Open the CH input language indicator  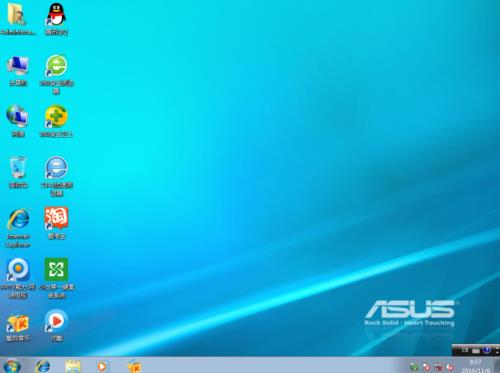coord(465,350)
